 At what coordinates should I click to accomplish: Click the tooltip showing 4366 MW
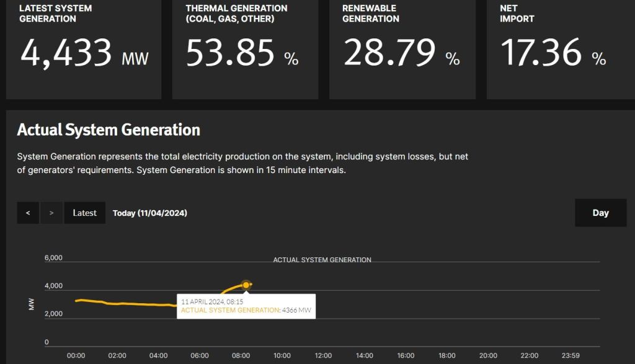[246, 306]
